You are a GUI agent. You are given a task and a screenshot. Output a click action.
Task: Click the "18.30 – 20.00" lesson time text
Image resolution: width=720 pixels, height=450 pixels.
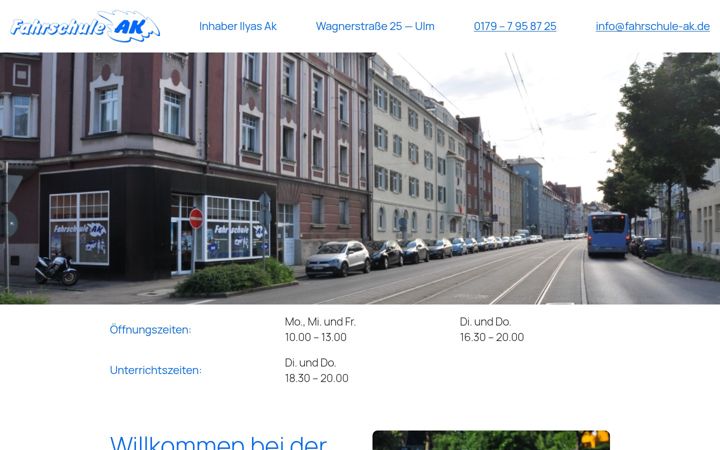(x=316, y=378)
